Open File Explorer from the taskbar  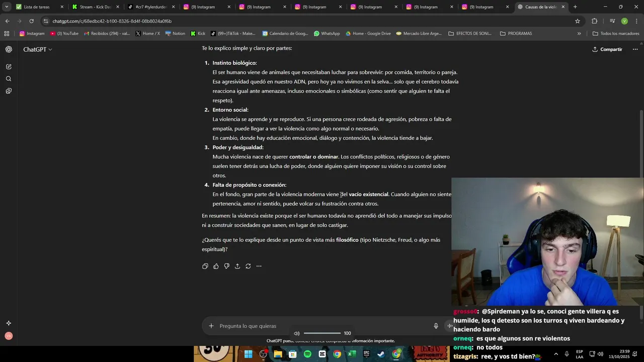click(x=278, y=354)
